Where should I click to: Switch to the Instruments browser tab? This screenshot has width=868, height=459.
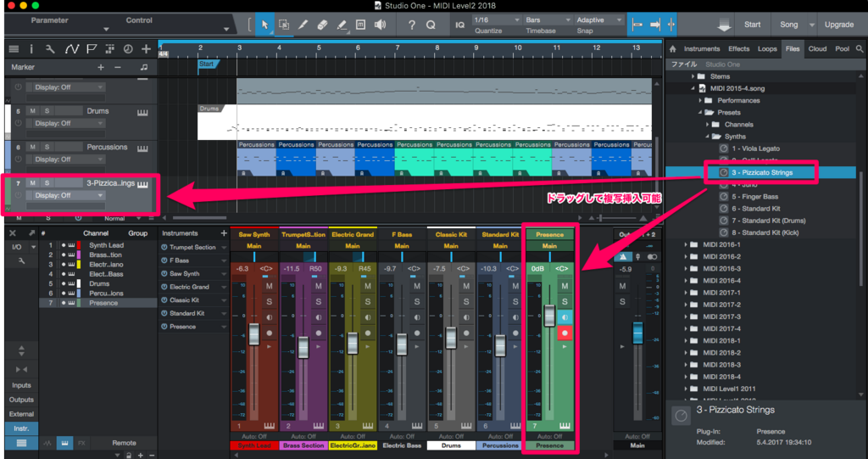point(701,48)
